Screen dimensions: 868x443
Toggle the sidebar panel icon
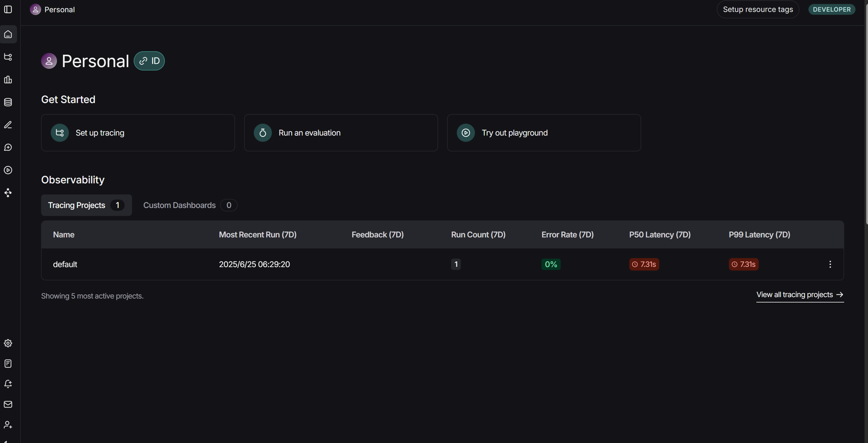point(8,10)
